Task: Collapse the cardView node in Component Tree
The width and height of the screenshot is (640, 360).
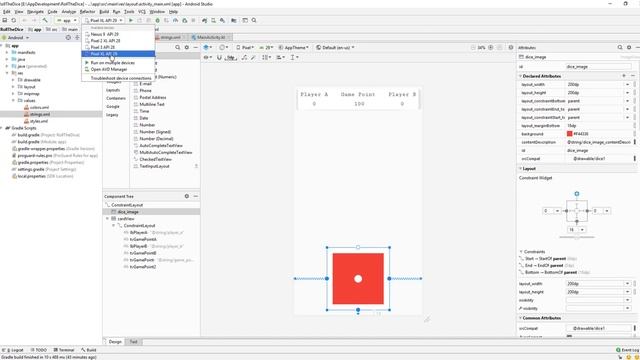Action: click(x=108, y=219)
